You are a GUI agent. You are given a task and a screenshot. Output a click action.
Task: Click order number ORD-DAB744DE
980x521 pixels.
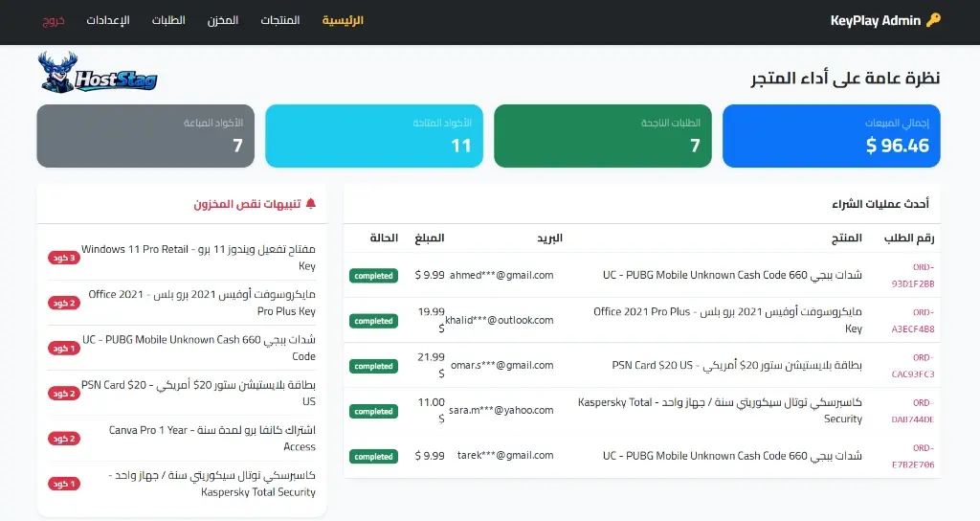(x=913, y=411)
